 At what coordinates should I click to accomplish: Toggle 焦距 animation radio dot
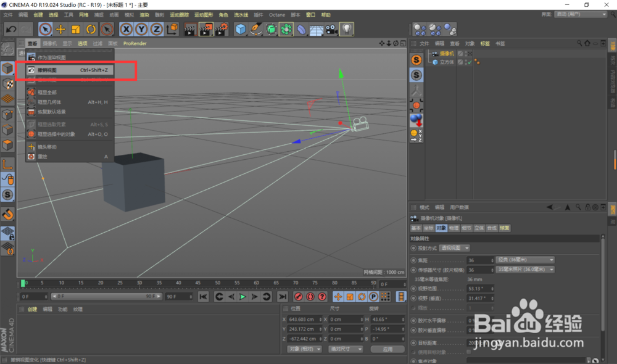click(x=413, y=260)
